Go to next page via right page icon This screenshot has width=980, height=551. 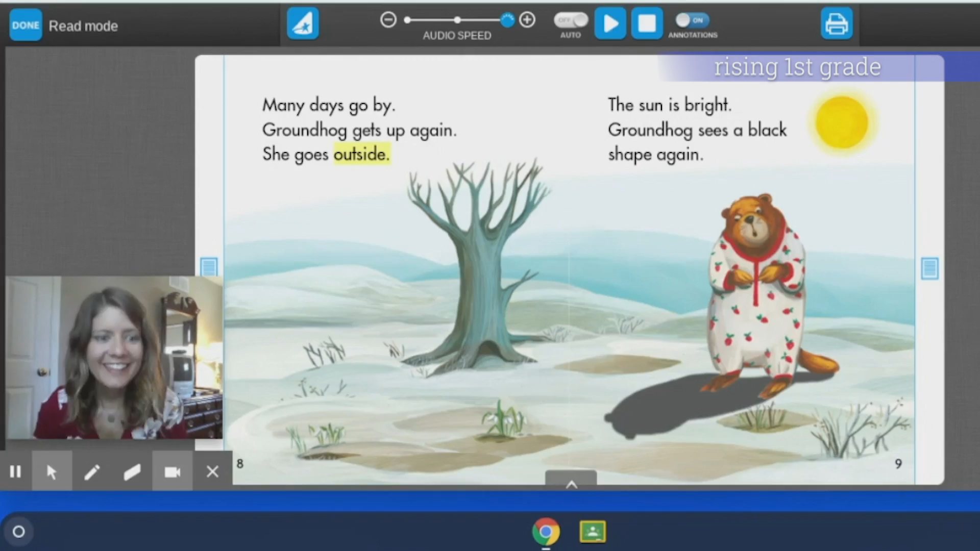pos(929,268)
